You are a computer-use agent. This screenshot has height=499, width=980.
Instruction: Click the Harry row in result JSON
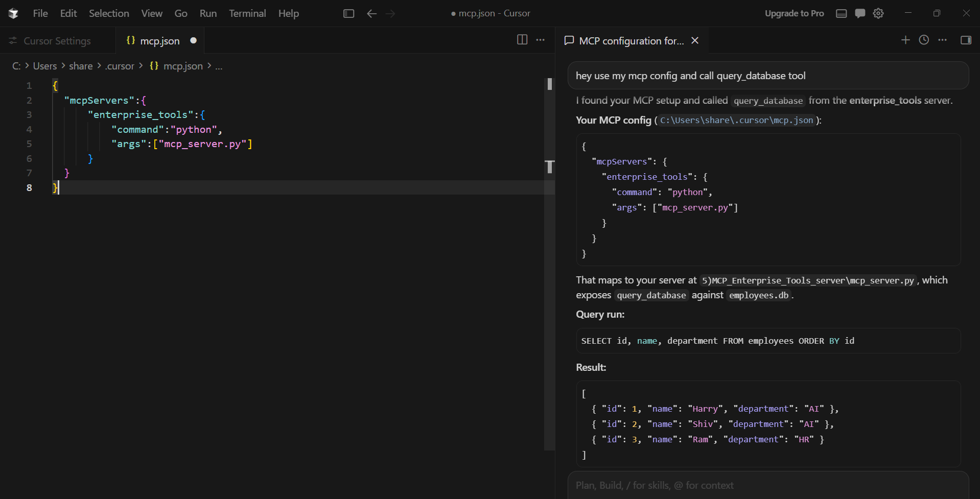[715, 409]
